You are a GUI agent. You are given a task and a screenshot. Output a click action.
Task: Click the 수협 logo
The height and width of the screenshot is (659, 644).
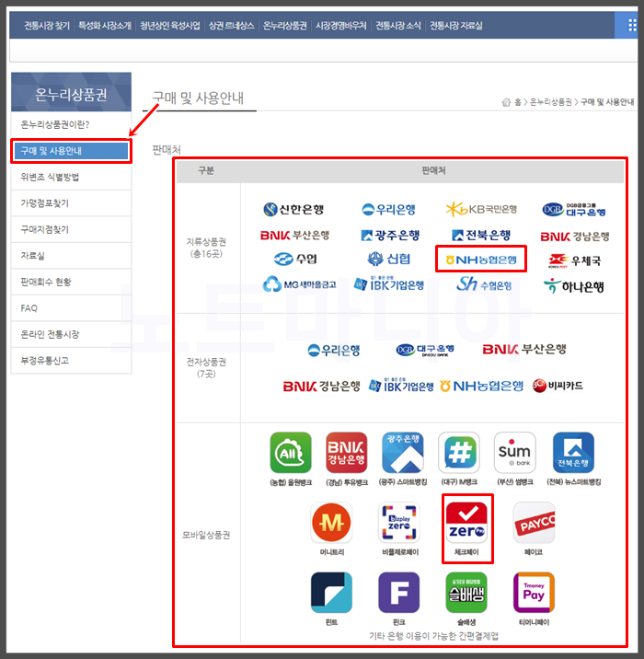(295, 259)
